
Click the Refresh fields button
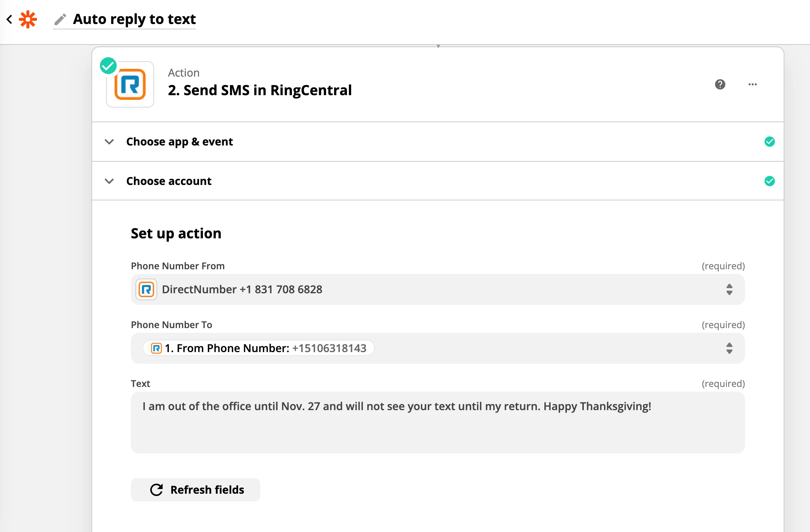pyautogui.click(x=195, y=489)
